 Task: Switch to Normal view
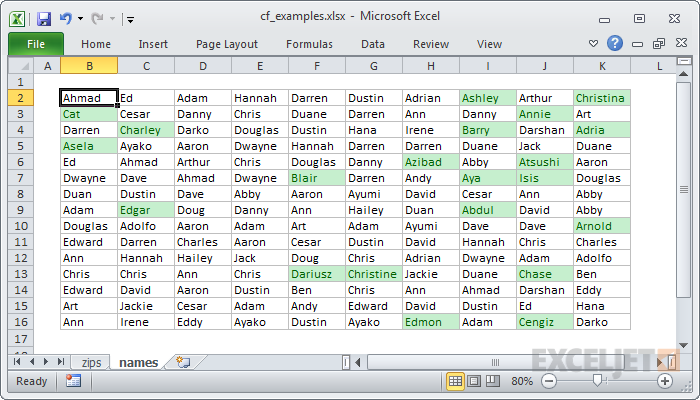pos(454,381)
